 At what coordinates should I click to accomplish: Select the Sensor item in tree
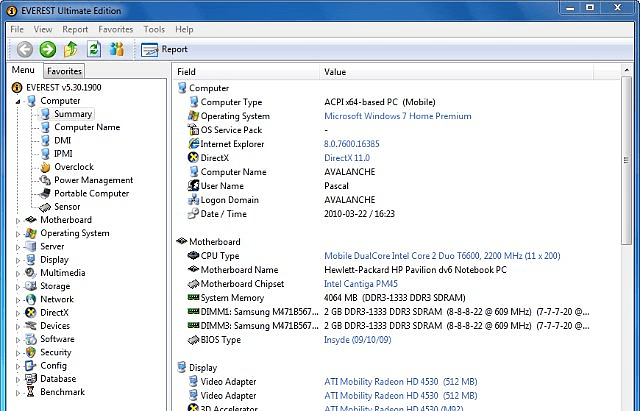[x=67, y=207]
